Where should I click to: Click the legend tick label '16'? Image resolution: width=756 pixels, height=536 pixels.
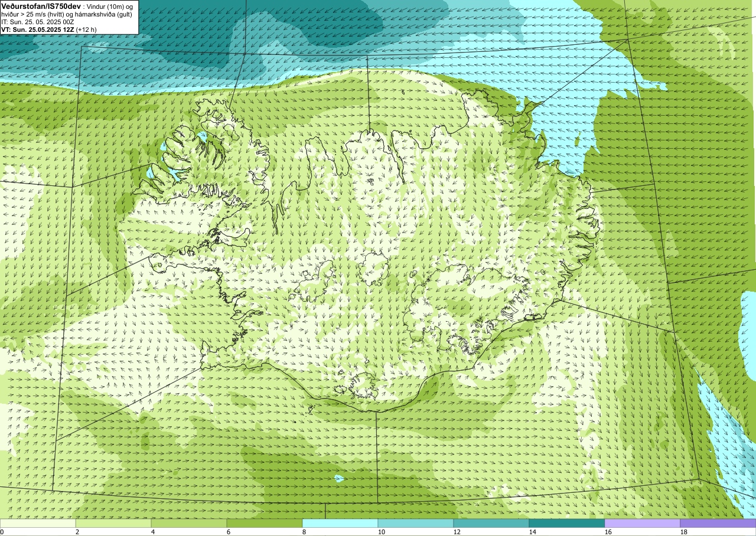[x=608, y=532]
